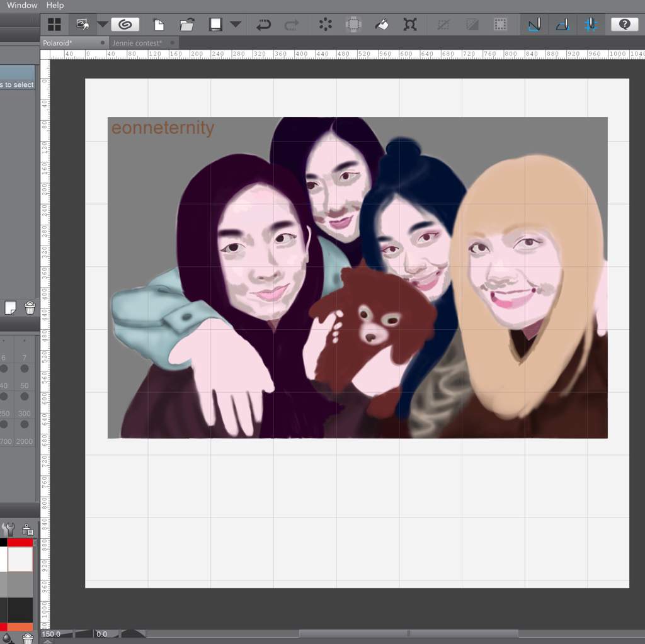
Task: Click the trash can icon beside the page icon
Action: coord(30,308)
